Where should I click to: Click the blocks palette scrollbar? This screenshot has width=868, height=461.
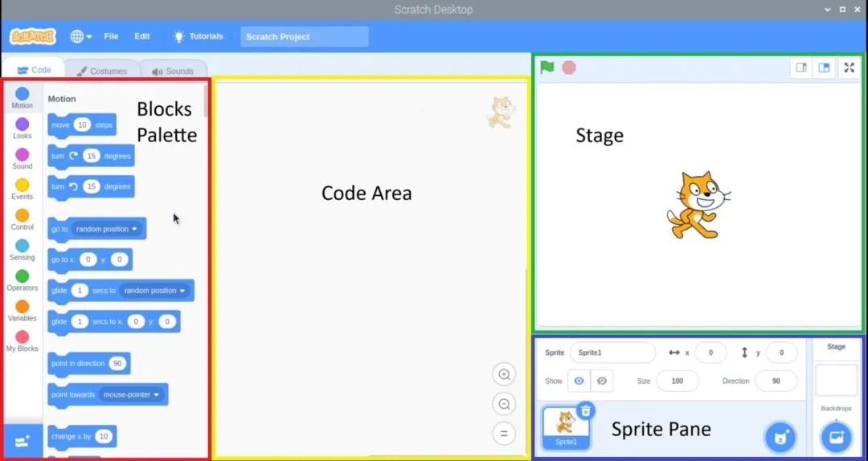coord(206,101)
